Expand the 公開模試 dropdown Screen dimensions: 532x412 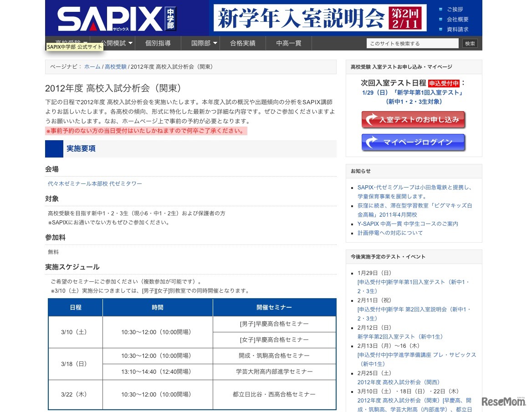tap(114, 43)
